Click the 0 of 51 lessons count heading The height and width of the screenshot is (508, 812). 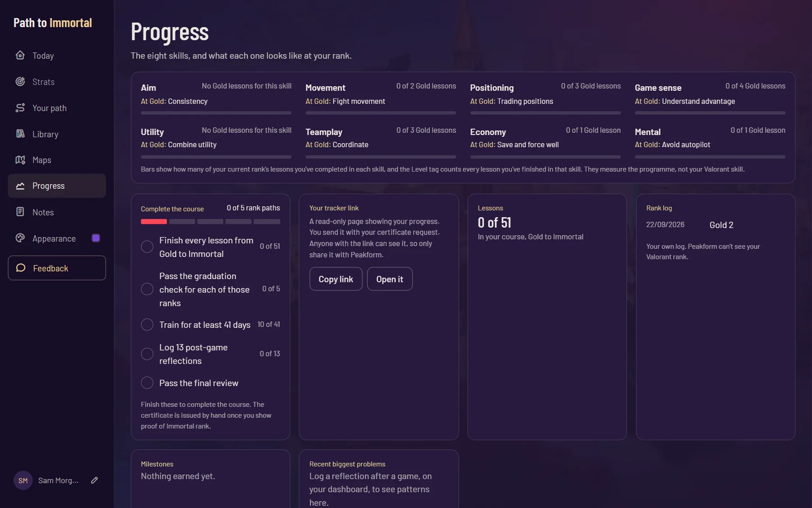pyautogui.click(x=494, y=223)
